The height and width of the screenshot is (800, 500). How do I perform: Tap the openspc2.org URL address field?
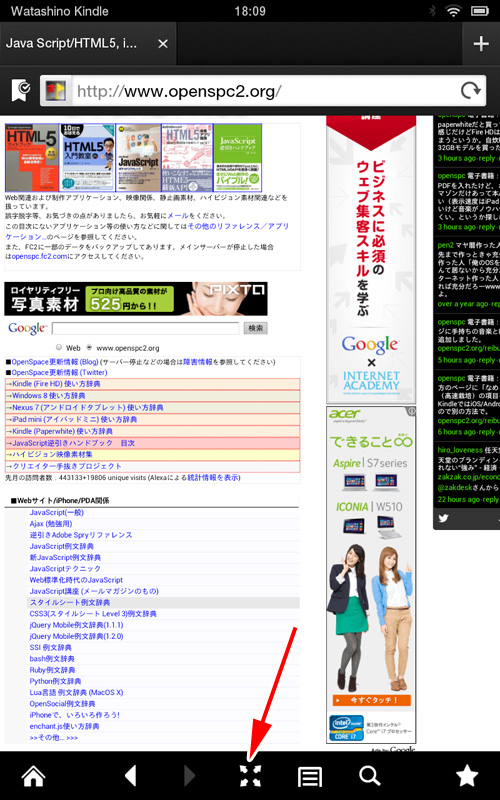(x=265, y=91)
